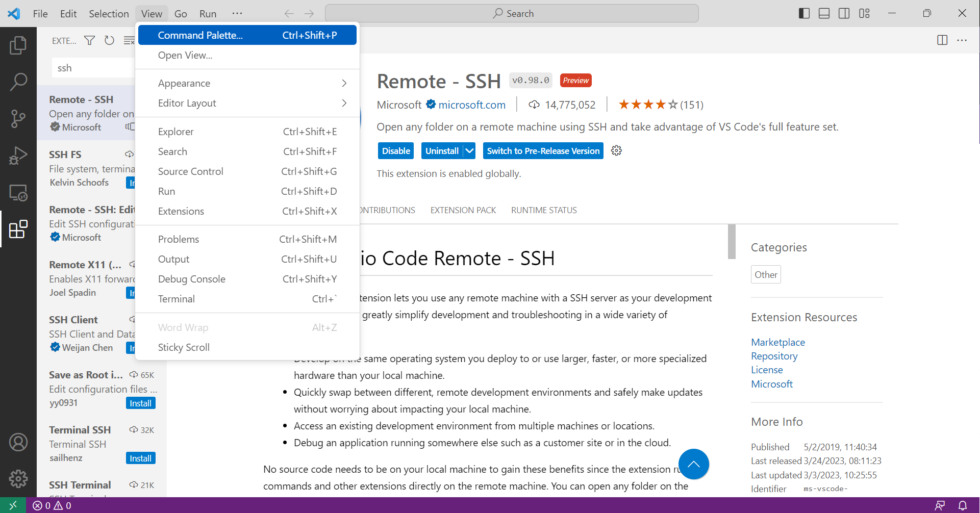
Task: Open the Explorer activity bar icon
Action: [x=18, y=45]
